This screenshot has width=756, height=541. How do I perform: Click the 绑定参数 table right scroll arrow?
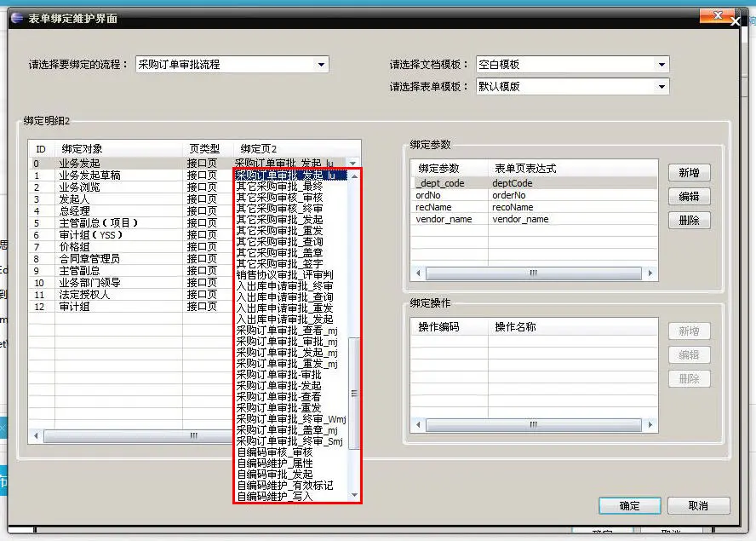pyautogui.click(x=650, y=273)
